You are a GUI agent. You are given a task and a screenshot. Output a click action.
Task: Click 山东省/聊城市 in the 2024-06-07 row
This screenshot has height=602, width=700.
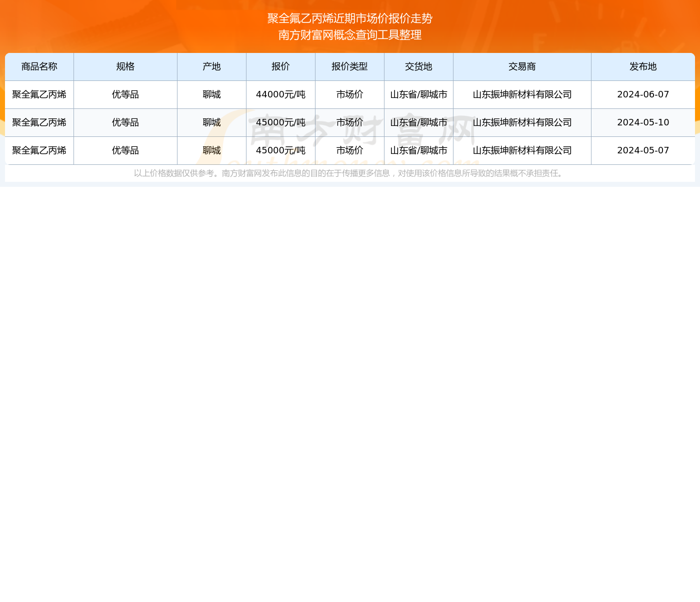click(x=419, y=94)
